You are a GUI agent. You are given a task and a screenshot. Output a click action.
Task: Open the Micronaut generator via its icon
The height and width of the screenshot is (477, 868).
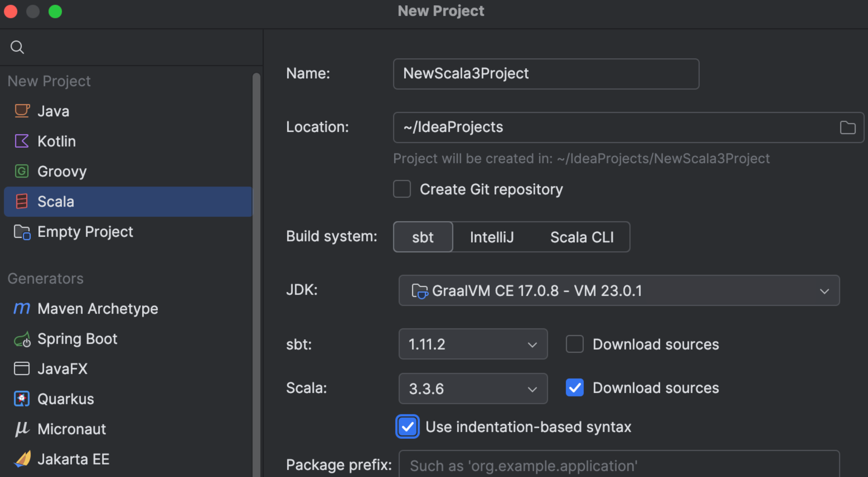click(22, 429)
